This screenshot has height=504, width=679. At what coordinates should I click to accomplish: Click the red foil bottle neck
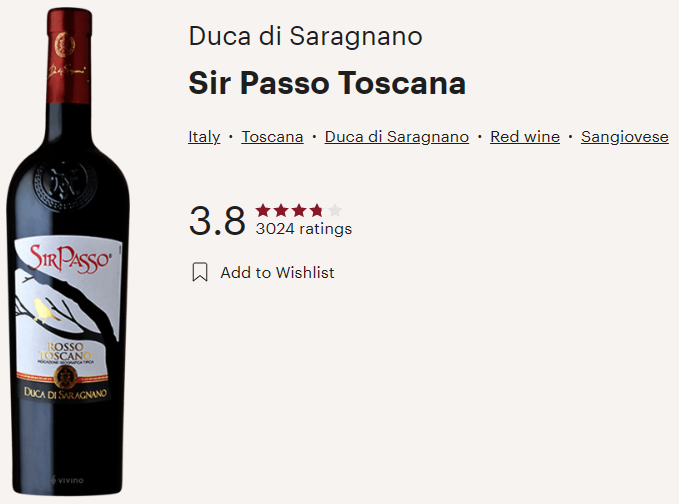tap(69, 56)
